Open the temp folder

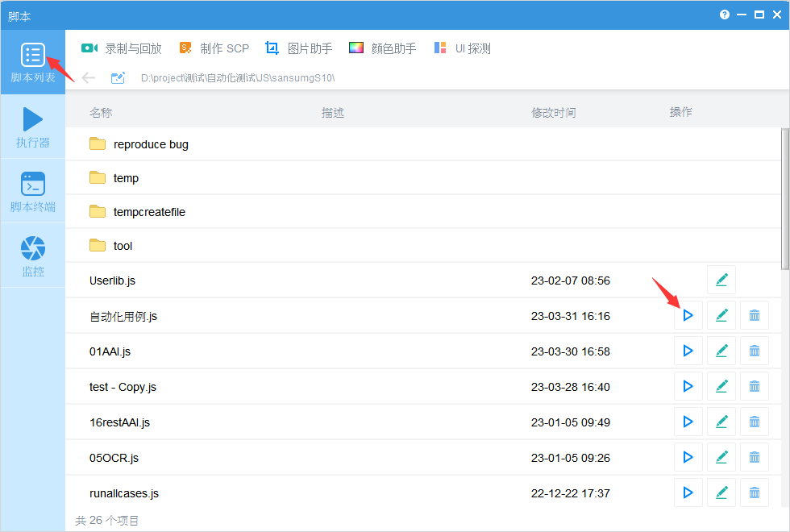423,178
